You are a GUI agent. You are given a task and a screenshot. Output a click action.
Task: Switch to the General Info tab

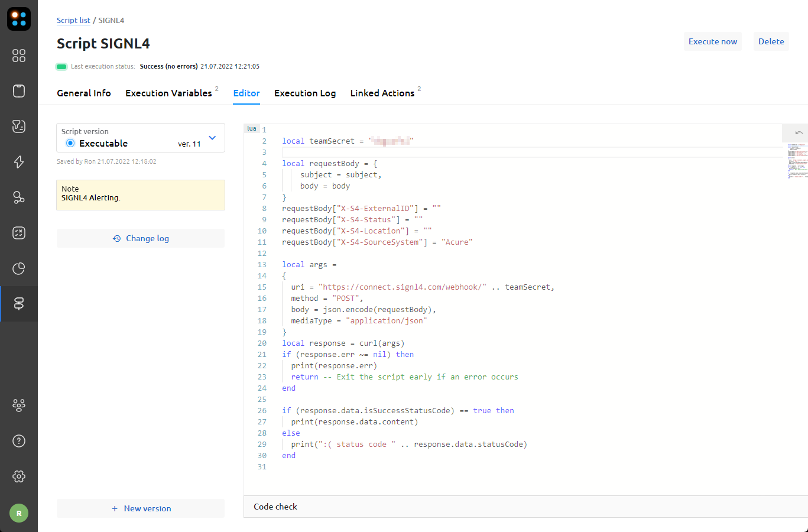point(84,93)
